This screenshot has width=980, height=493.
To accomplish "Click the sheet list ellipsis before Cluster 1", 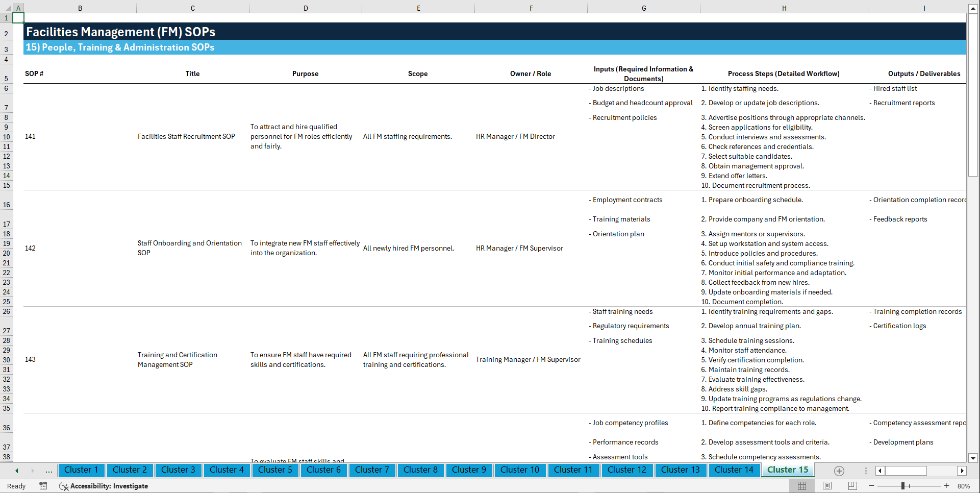I will [48, 471].
